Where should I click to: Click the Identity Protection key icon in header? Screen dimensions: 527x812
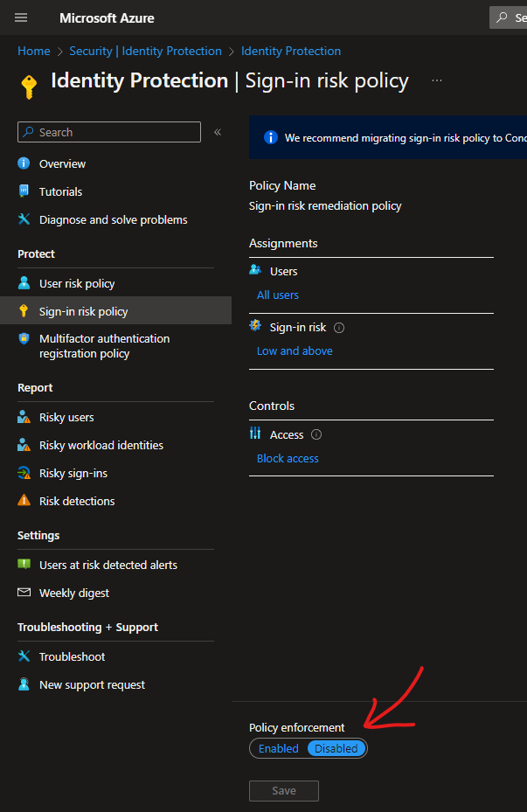pos(29,87)
